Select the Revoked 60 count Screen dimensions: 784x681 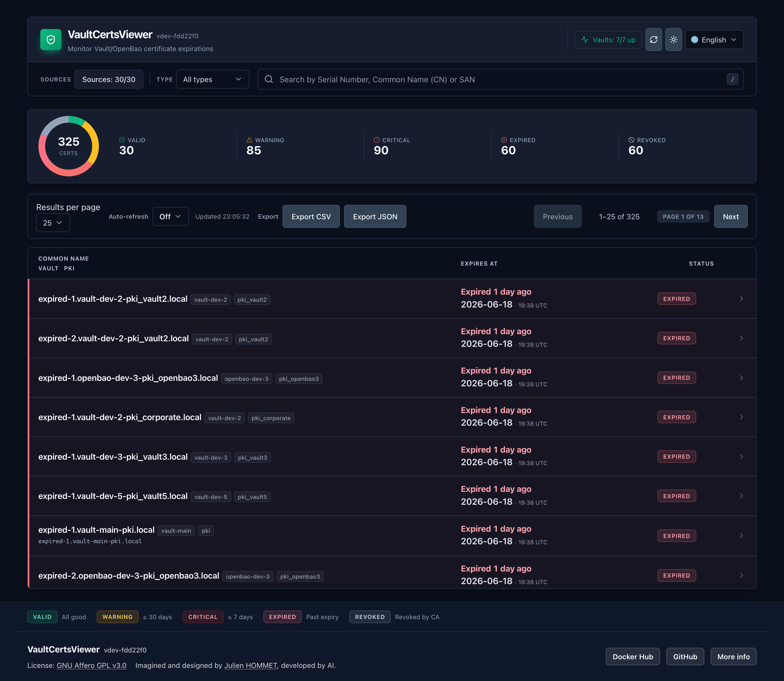coord(636,151)
